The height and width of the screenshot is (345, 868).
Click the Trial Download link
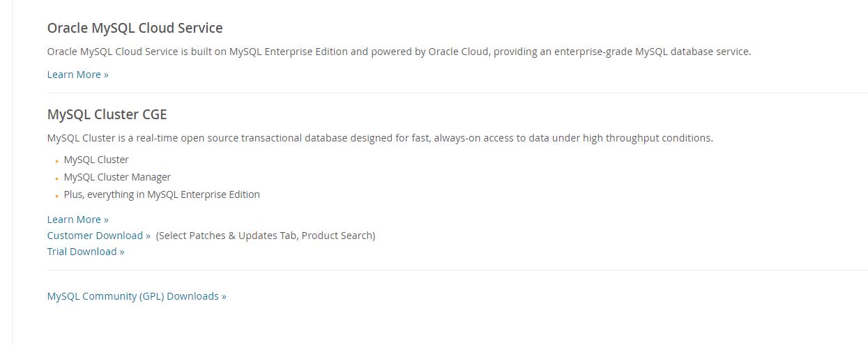85,252
